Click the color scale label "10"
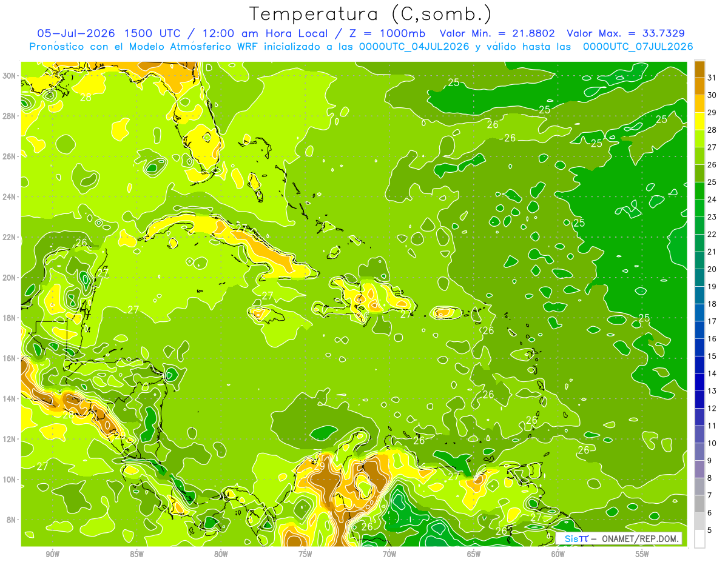Image resolution: width=728 pixels, height=562 pixels. 712,443
